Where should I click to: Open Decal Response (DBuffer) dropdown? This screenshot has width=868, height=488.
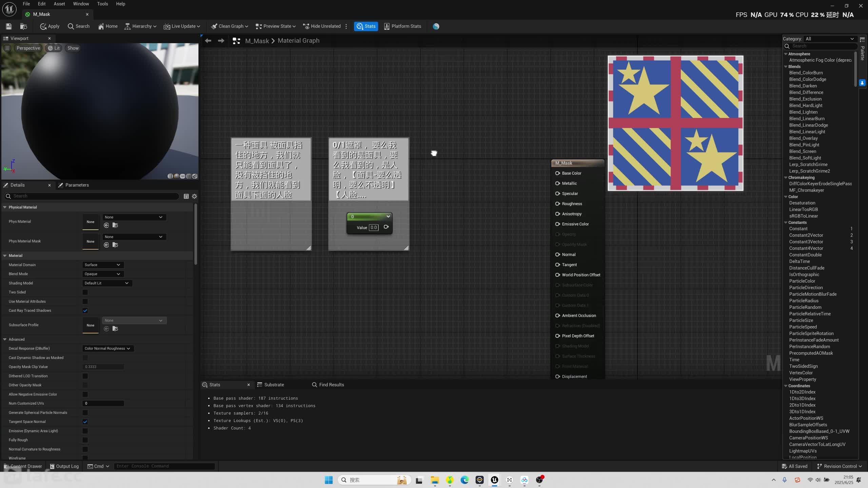tap(108, 348)
